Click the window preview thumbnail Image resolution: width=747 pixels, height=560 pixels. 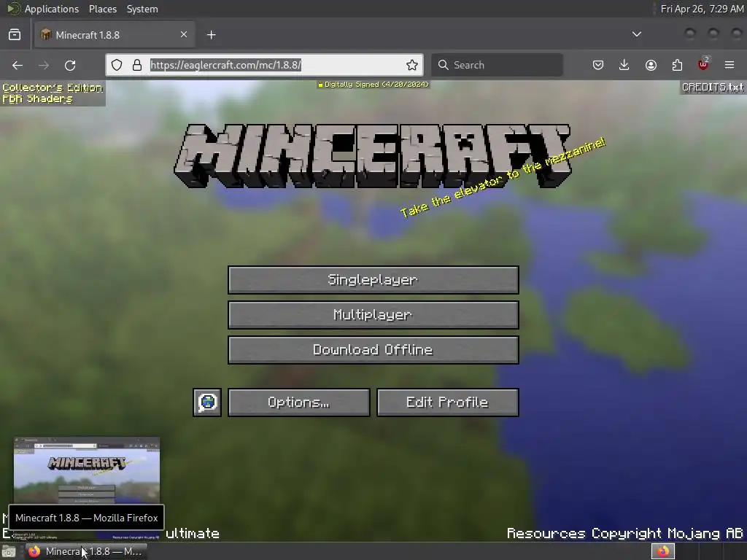pos(87,470)
